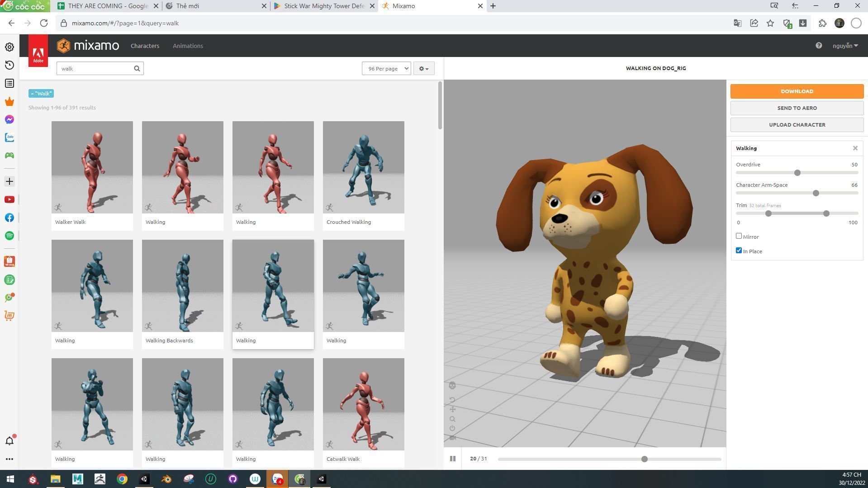Switch to the 'Stick War Mighty Tower Defe' tab
The image size is (868, 488).
pos(324,6)
